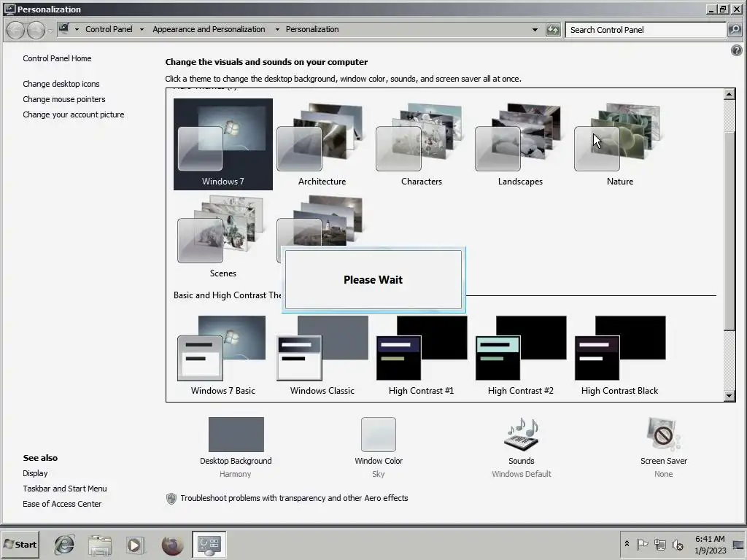The height and width of the screenshot is (560, 747).
Task: Open Display link under See also
Action: tap(35, 473)
